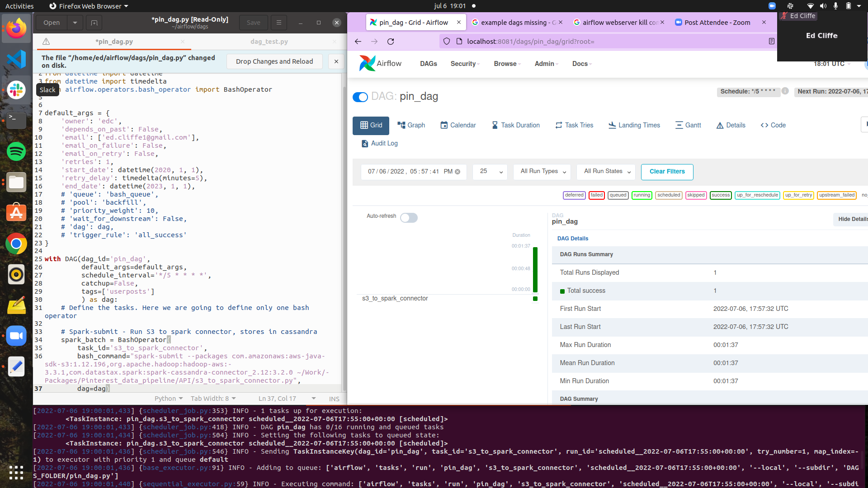868x488 pixels.
Task: Clear the date filter field
Action: pyautogui.click(x=458, y=172)
